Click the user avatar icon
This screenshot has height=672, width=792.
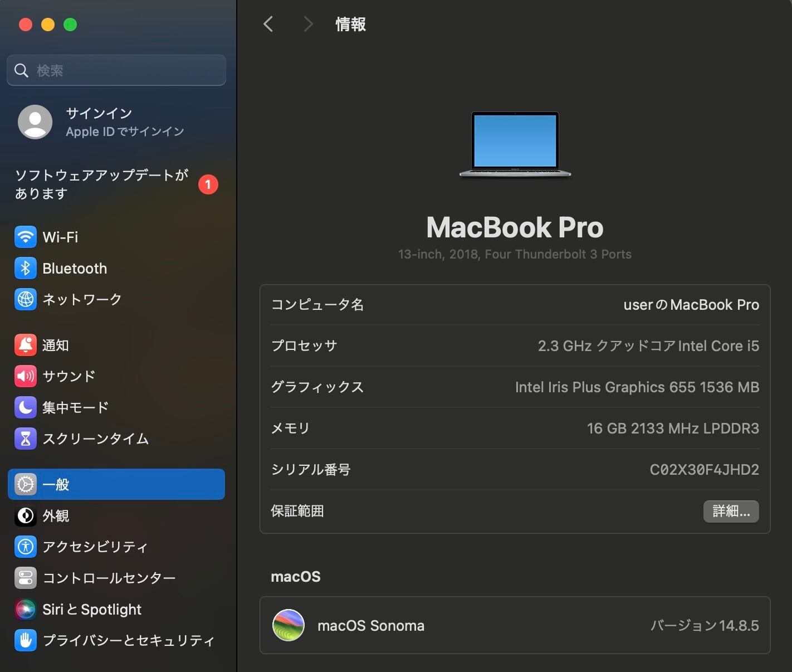tap(35, 121)
